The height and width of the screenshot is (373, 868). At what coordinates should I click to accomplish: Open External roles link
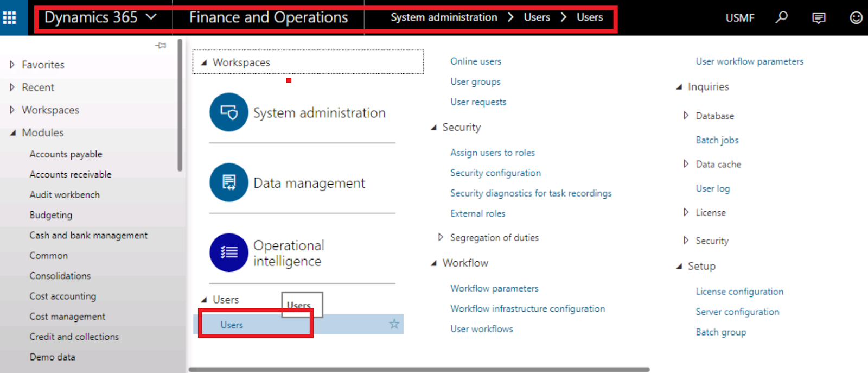tap(477, 213)
